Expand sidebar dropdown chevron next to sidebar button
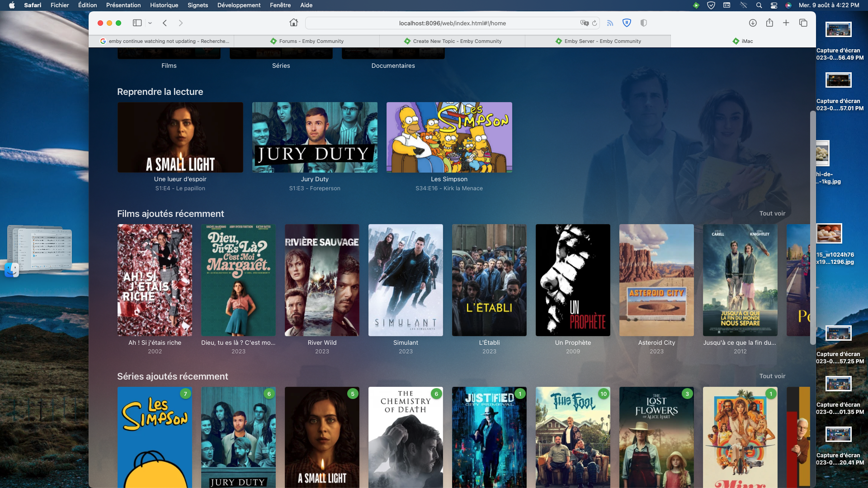 point(150,23)
